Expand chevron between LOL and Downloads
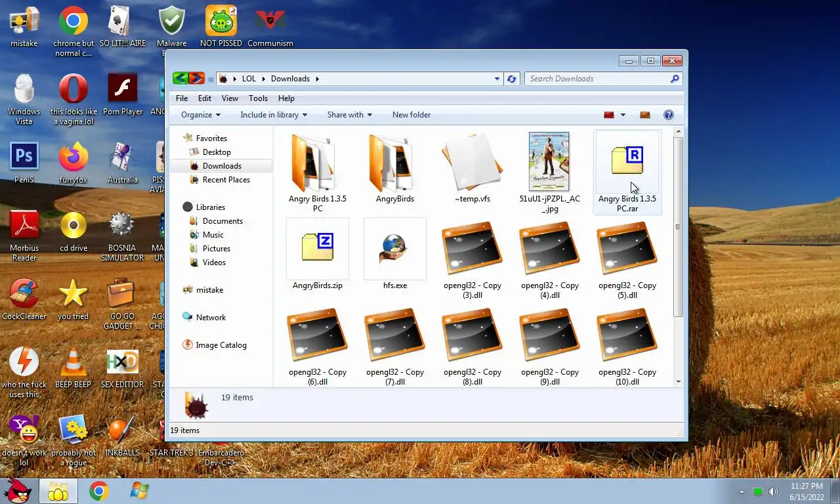The image size is (840, 504). pyautogui.click(x=264, y=79)
